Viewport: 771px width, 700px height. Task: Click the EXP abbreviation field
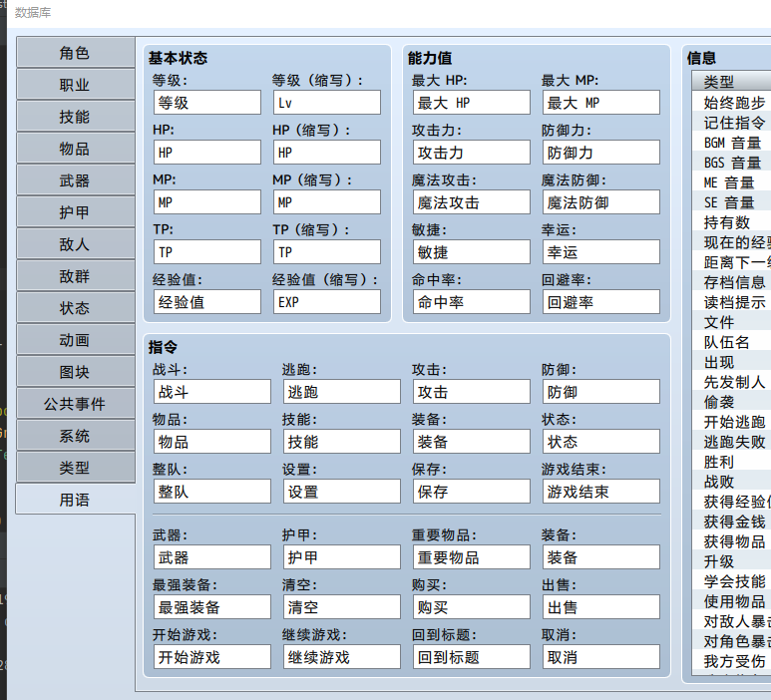click(327, 302)
